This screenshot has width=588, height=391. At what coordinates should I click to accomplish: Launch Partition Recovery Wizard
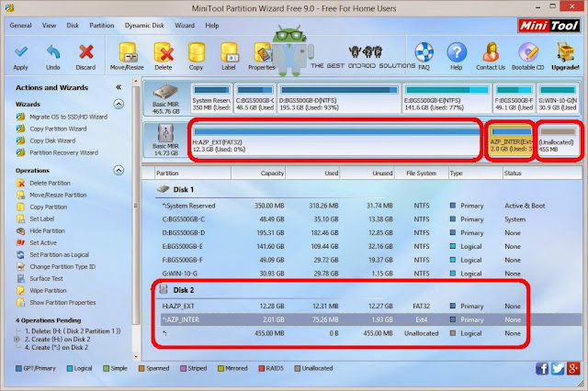pos(63,152)
